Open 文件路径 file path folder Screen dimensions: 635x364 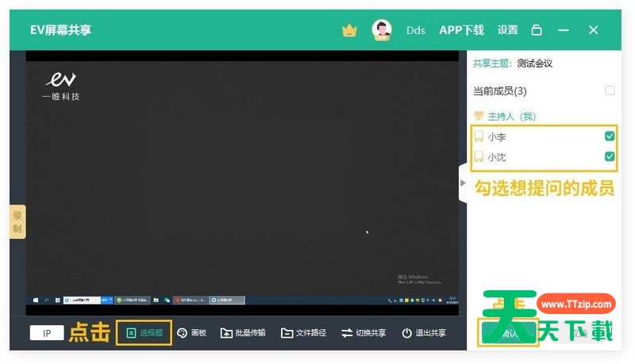point(303,333)
